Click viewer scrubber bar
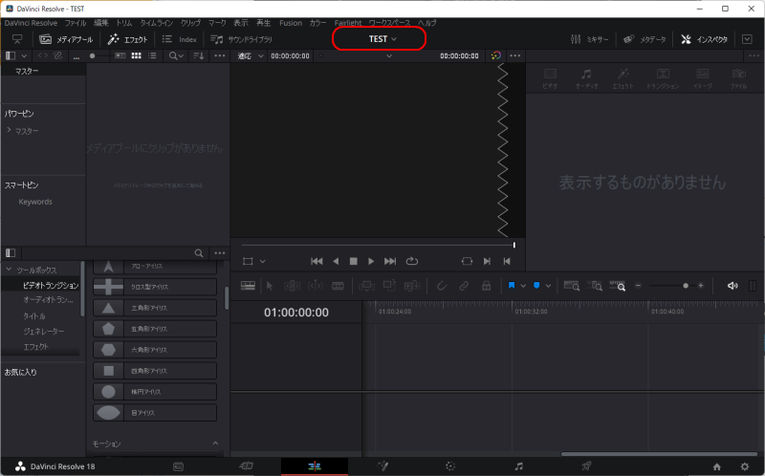This screenshot has height=476, width=765. point(378,245)
